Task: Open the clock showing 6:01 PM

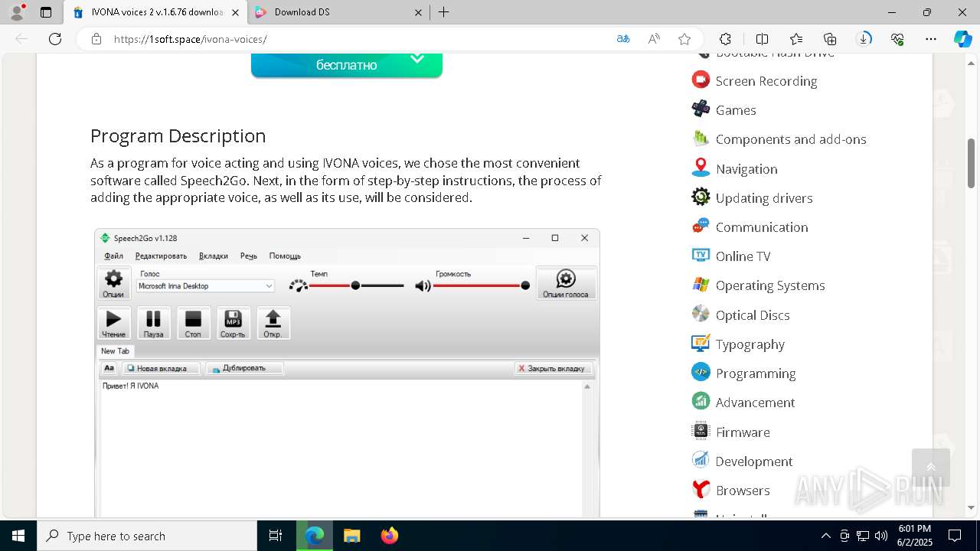Action: point(914,536)
